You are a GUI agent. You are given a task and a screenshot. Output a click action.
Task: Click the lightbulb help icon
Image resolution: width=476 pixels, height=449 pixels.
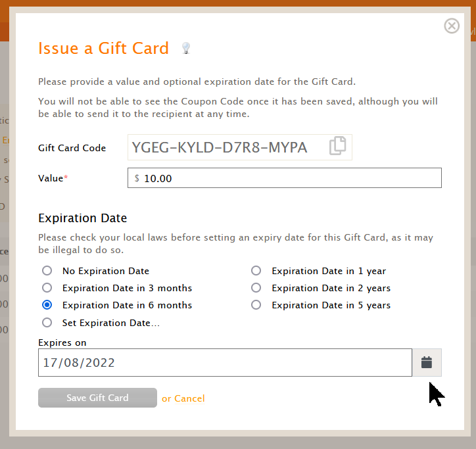coord(186,48)
